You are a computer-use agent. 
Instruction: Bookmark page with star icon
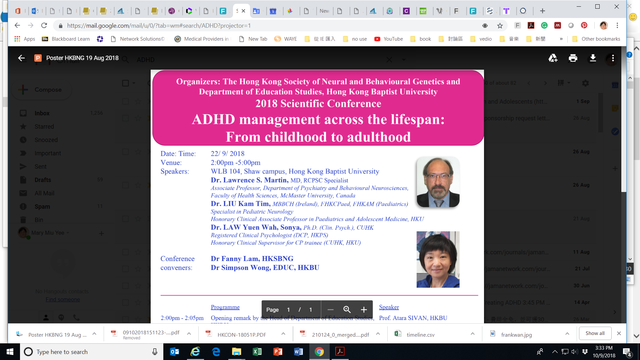[500, 25]
